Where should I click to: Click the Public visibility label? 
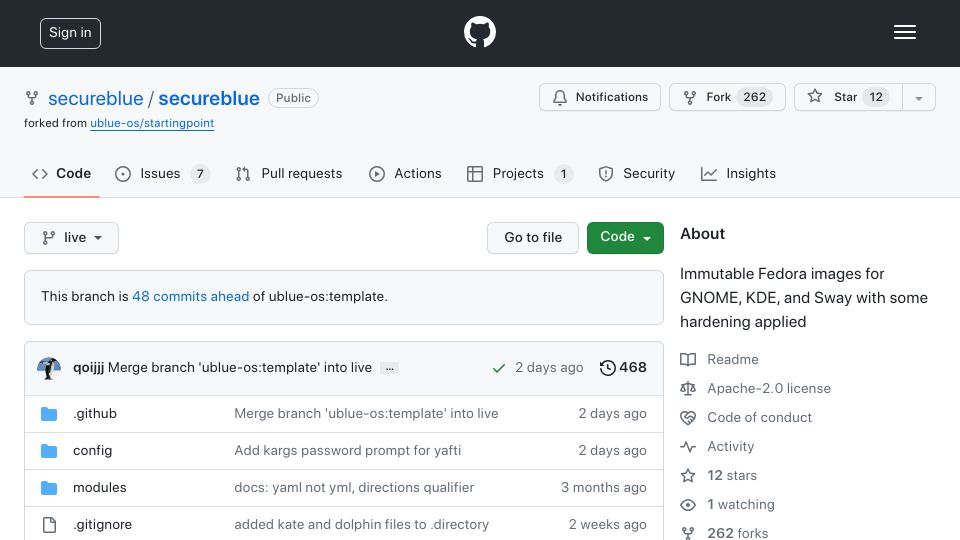(293, 98)
